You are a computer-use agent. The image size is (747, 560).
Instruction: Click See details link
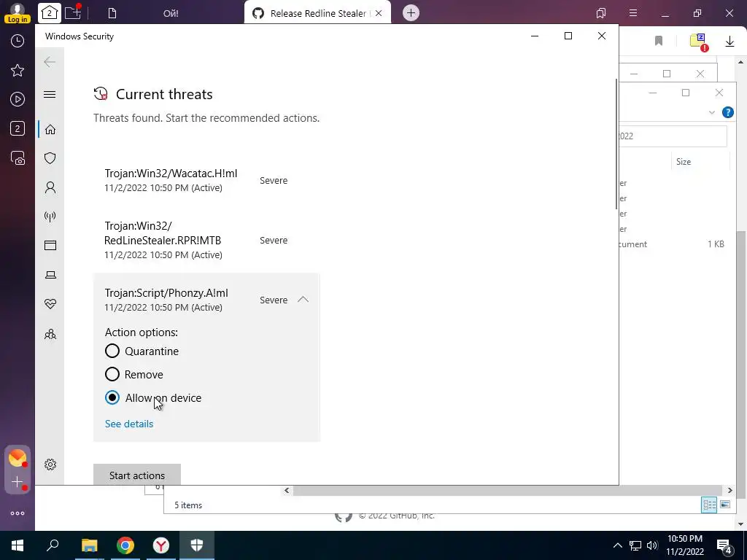129,424
